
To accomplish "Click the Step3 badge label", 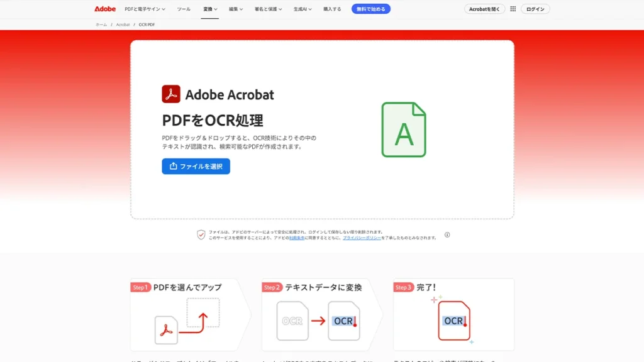I will 403,287.
